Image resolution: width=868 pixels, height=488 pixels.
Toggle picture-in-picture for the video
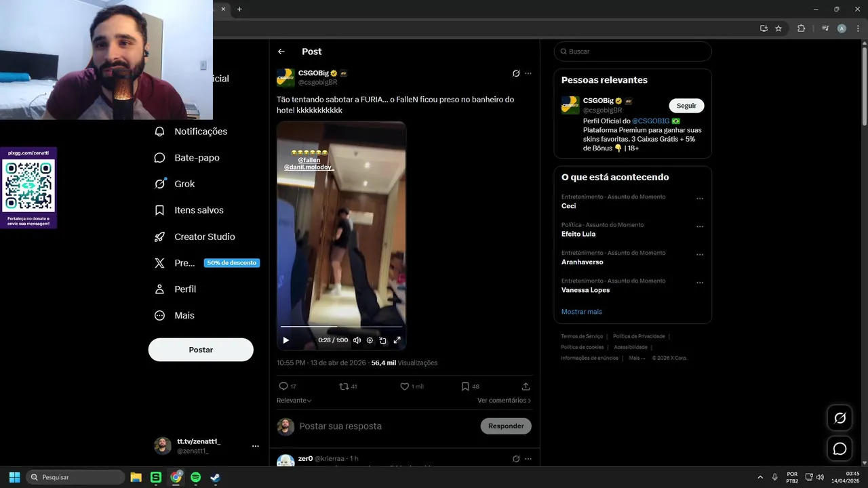click(x=383, y=340)
